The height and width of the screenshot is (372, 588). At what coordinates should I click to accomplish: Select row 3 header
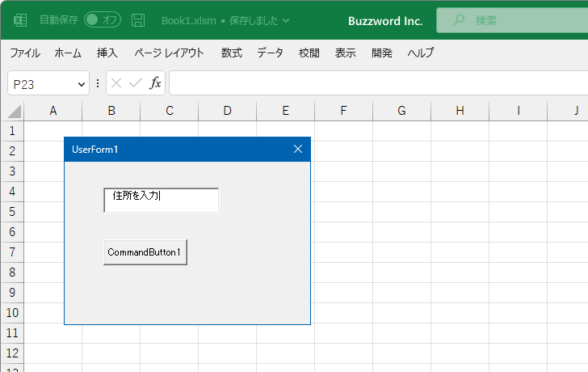click(12, 171)
